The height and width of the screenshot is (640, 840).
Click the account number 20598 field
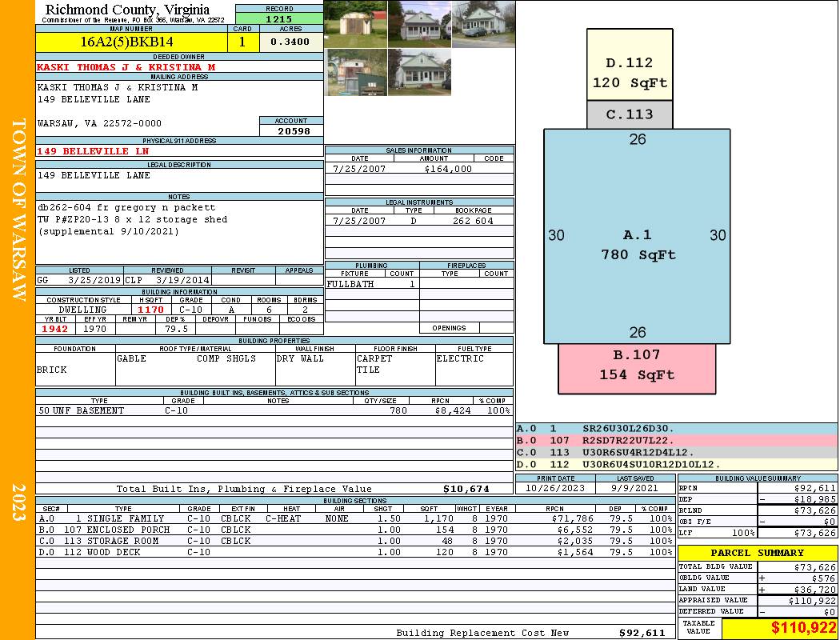(291, 130)
